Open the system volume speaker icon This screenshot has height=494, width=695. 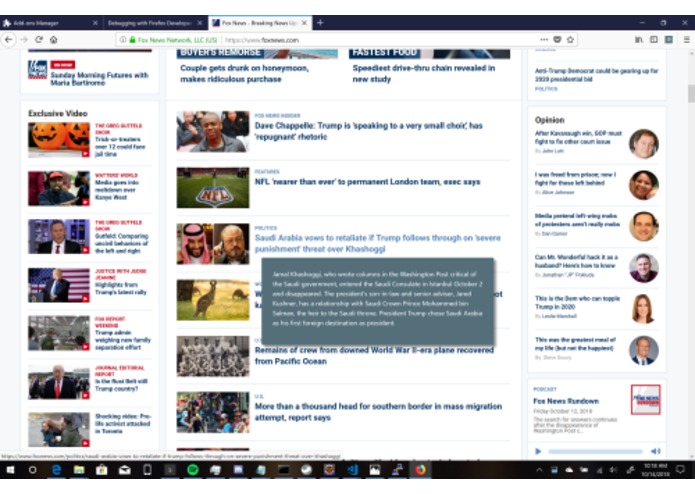[x=613, y=470]
